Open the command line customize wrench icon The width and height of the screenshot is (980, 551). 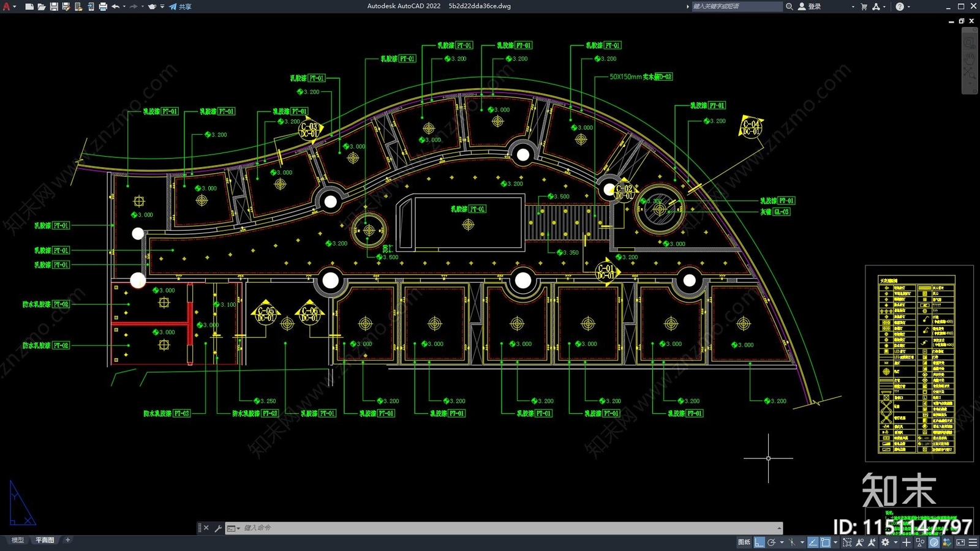[218, 528]
